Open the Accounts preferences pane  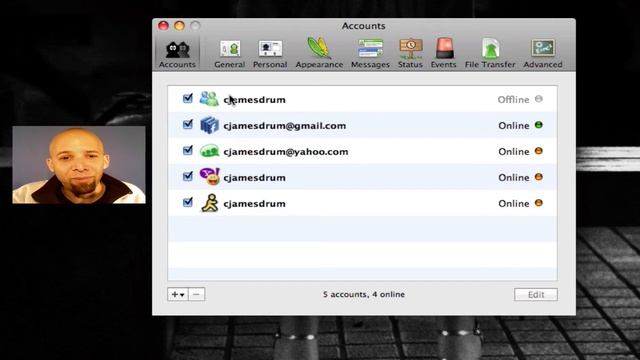(177, 54)
